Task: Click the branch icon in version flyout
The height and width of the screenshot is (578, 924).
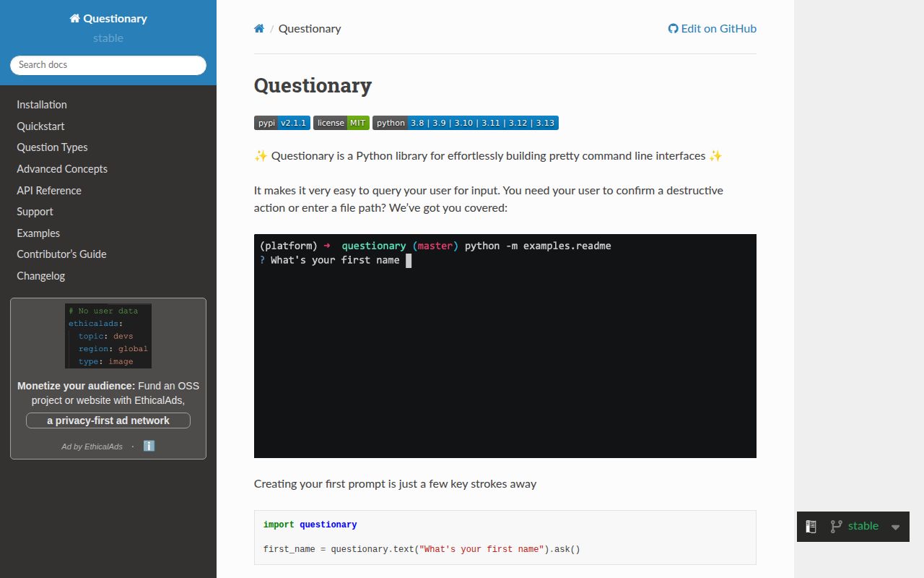Action: tap(836, 527)
